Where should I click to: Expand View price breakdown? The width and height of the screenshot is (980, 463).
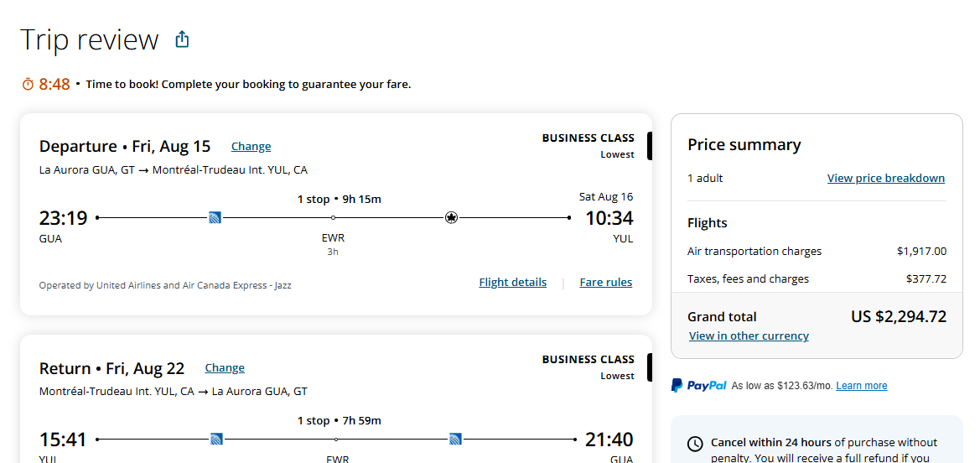click(885, 179)
